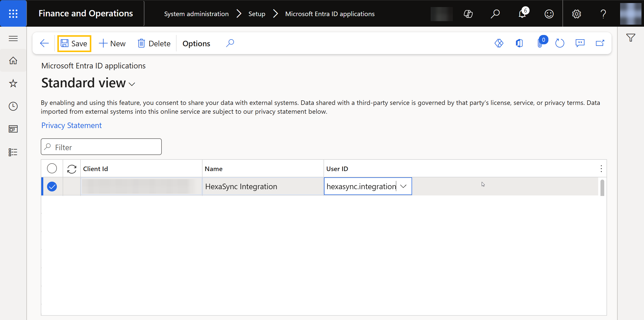
Task: Open in Microsoft Office icon
Action: [519, 43]
